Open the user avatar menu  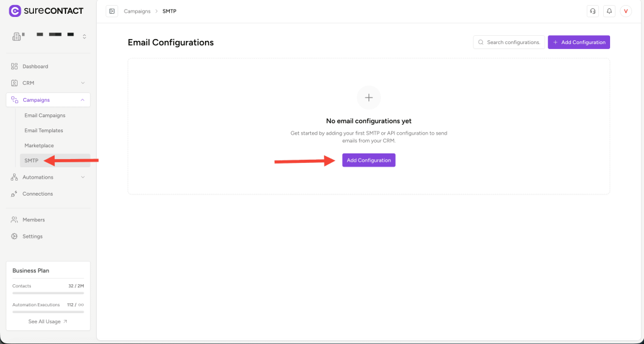pos(626,11)
